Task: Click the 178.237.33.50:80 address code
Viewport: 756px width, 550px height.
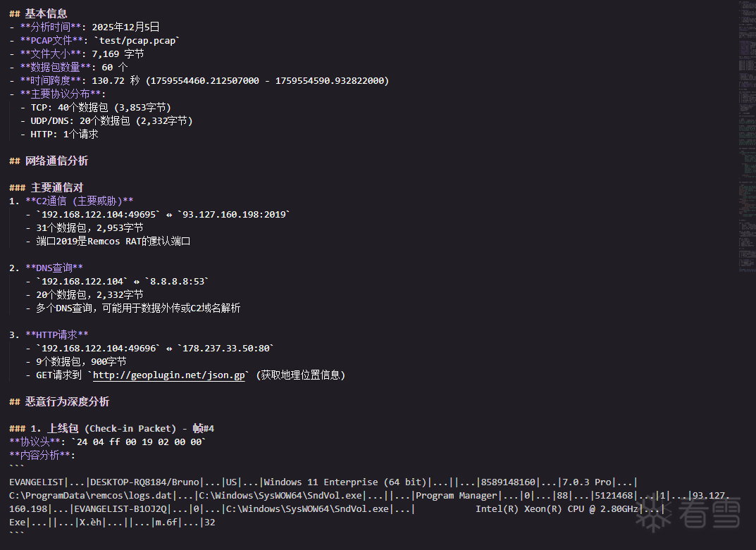Action: pos(225,349)
